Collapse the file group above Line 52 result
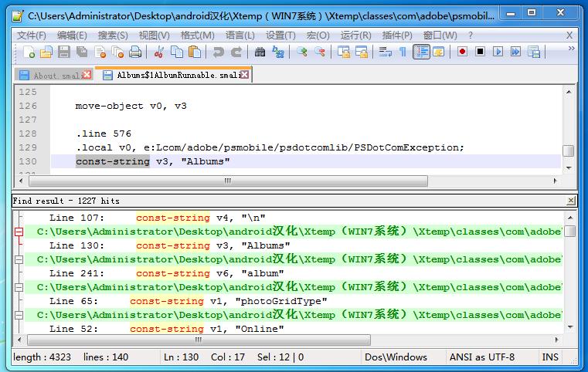The image size is (588, 372). coord(19,315)
